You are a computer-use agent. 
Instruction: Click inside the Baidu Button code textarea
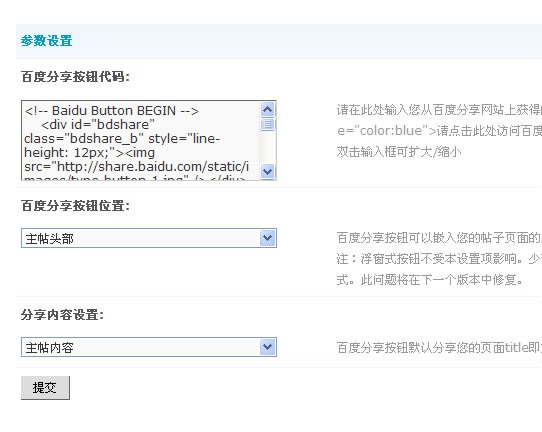(141, 140)
